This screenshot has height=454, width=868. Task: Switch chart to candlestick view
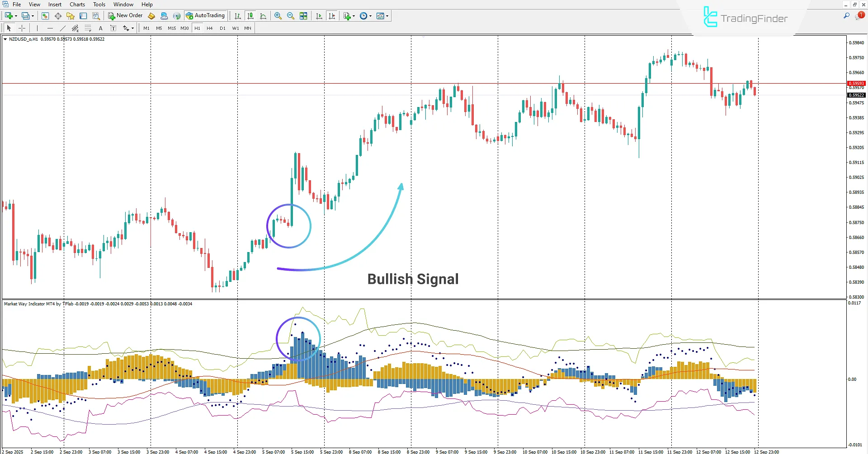tap(250, 16)
